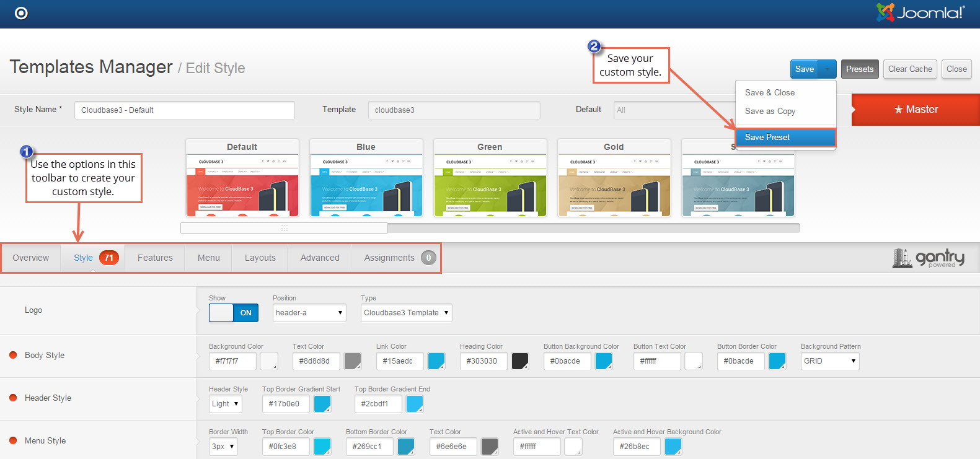This screenshot has height=459, width=980.
Task: Open the Logo Type dropdown, Cloudbase3 Template
Action: [407, 313]
